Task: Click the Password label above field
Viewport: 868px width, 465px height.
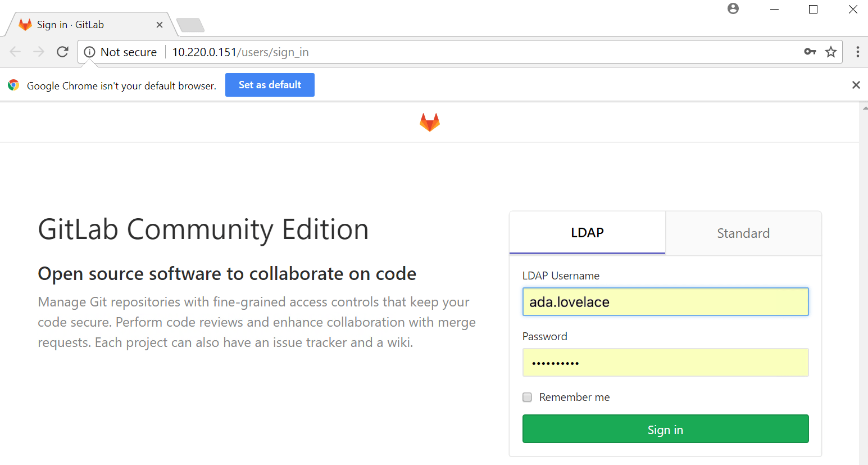Action: coord(545,336)
